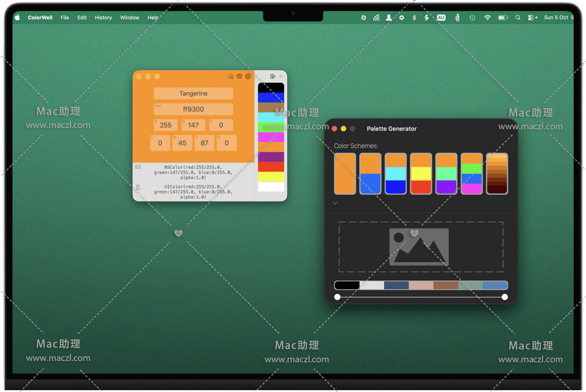Open the palette icon in ColorWell toolbar
The image size is (586, 392).
239,76
